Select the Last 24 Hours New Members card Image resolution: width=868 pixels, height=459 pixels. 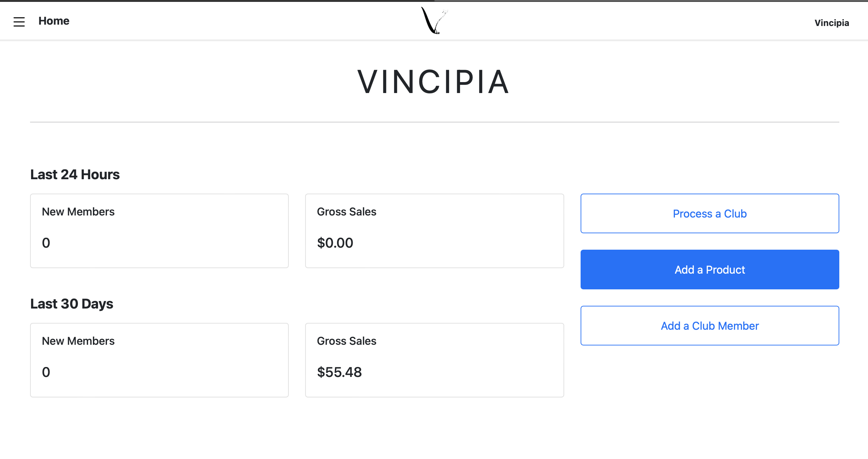(x=159, y=231)
